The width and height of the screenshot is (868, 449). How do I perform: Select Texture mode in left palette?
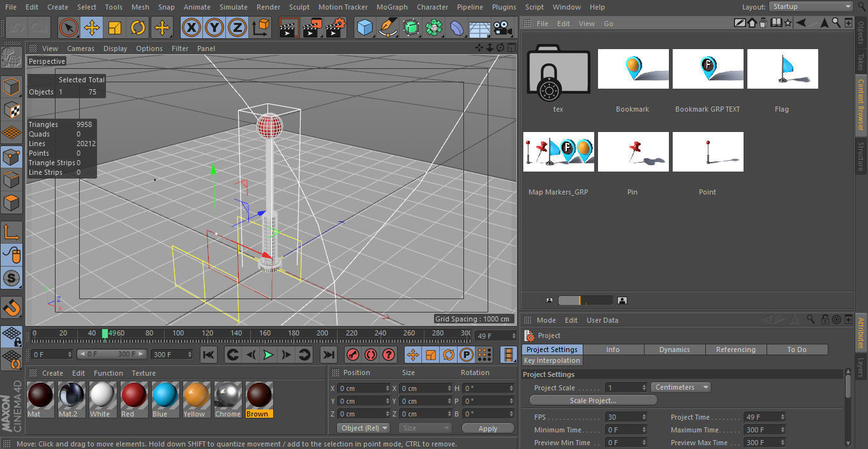(x=11, y=109)
